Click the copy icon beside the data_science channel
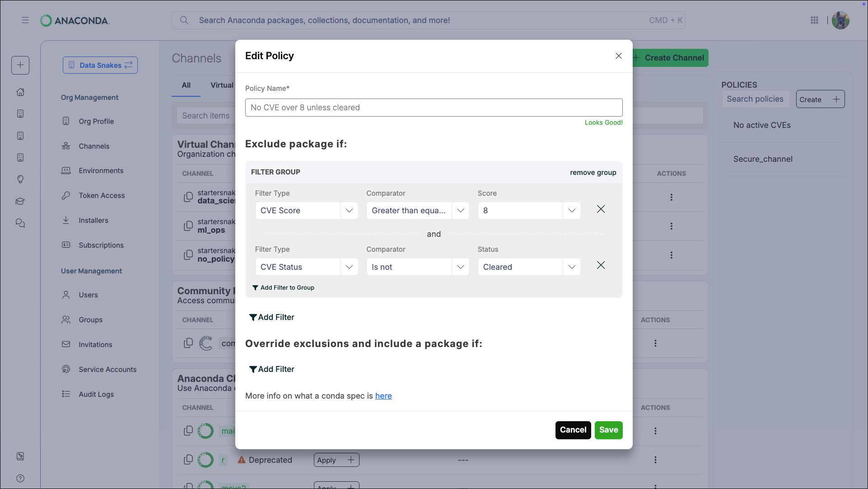 pyautogui.click(x=188, y=197)
